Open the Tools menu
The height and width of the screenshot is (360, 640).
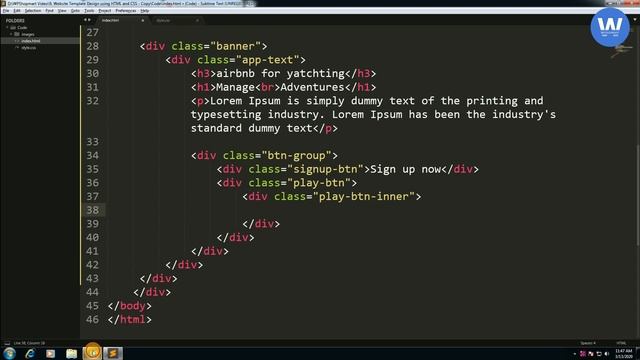coord(89,11)
